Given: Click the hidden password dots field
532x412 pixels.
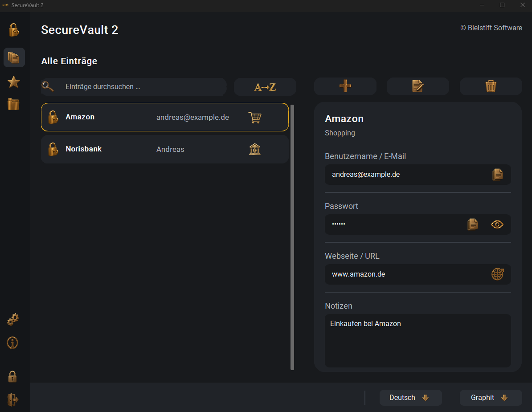Looking at the screenshot, I should 417,224.
